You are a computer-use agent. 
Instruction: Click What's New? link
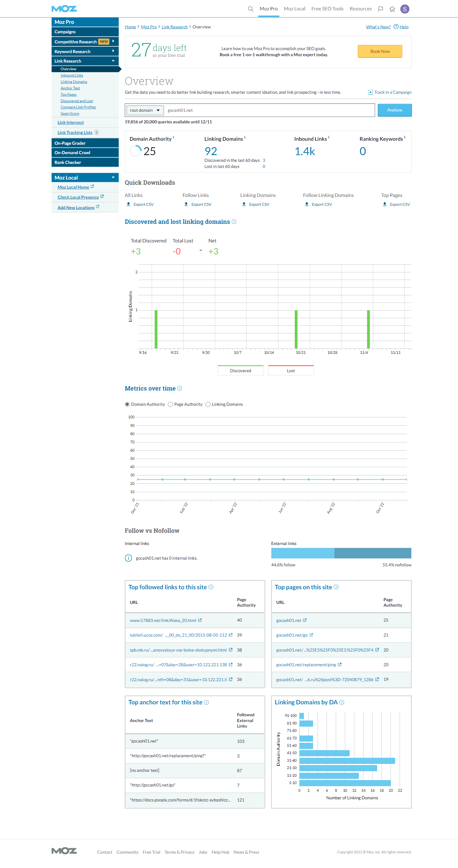pos(378,27)
